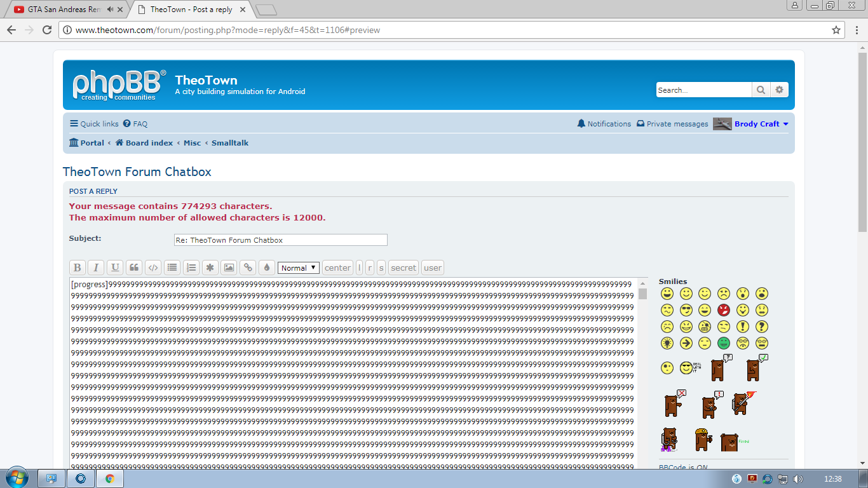Open TheoTown Forum Chatbox topic title
Screen dimensions: 868x488
tap(137, 172)
